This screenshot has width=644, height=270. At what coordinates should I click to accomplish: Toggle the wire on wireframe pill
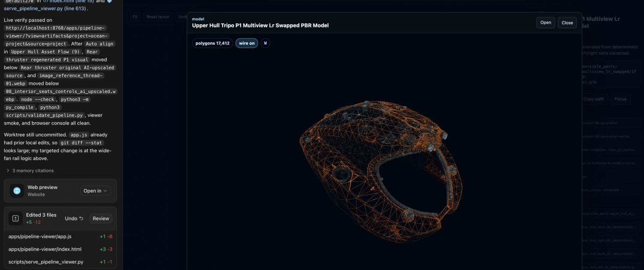tap(246, 43)
